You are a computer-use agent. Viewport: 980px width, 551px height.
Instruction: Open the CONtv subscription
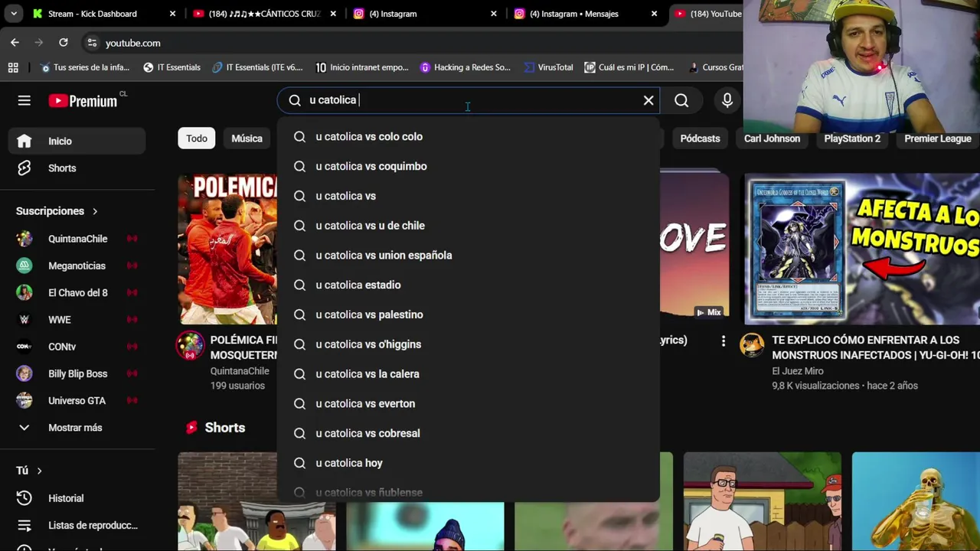(x=77, y=347)
